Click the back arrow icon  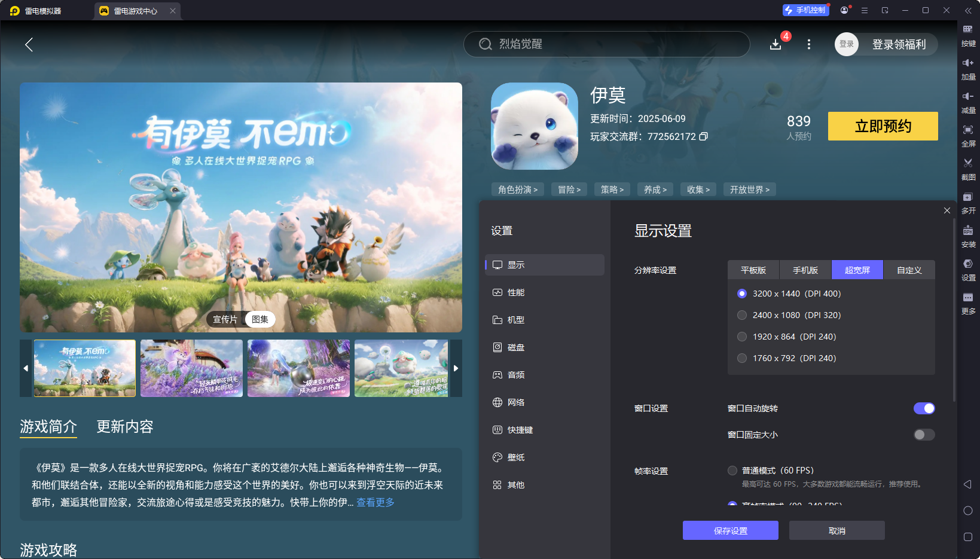coord(29,44)
